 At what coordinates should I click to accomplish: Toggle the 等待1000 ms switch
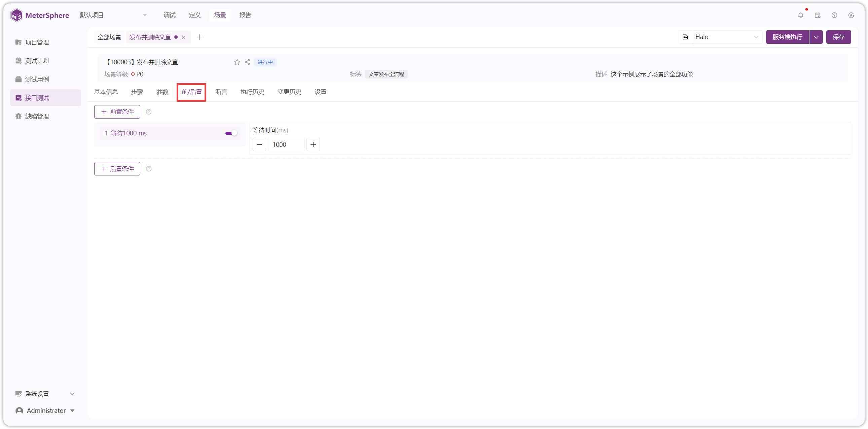point(231,133)
